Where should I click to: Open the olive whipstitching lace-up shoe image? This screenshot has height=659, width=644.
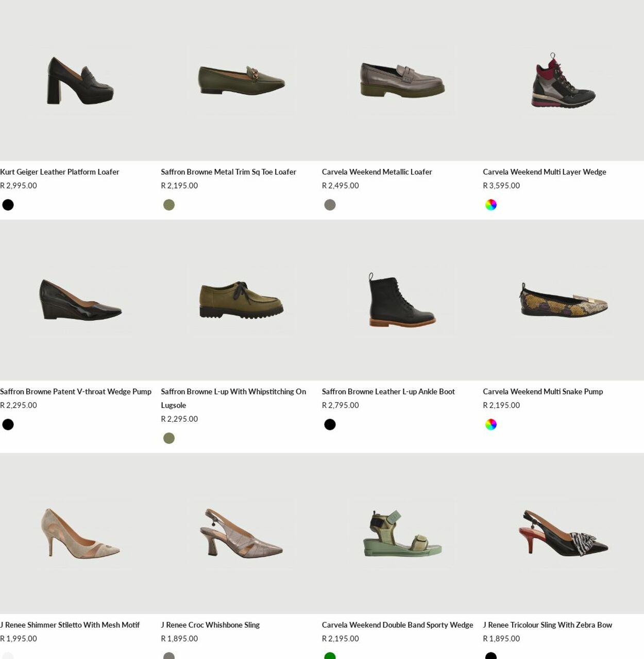point(241,300)
